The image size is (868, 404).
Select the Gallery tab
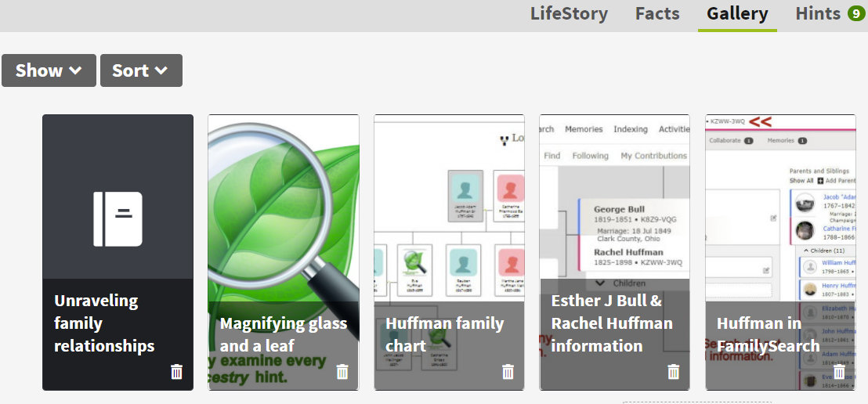pos(737,13)
